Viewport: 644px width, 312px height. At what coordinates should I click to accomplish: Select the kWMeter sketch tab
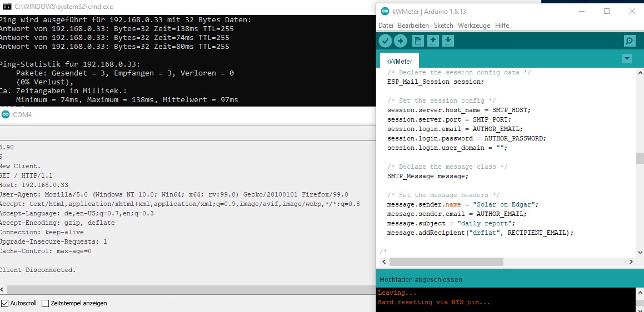399,61
